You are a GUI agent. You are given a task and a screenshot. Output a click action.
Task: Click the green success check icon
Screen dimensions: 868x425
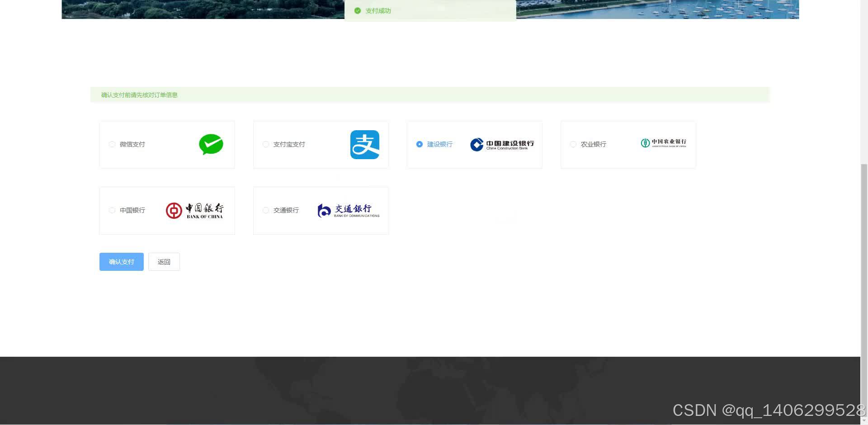pyautogui.click(x=358, y=11)
